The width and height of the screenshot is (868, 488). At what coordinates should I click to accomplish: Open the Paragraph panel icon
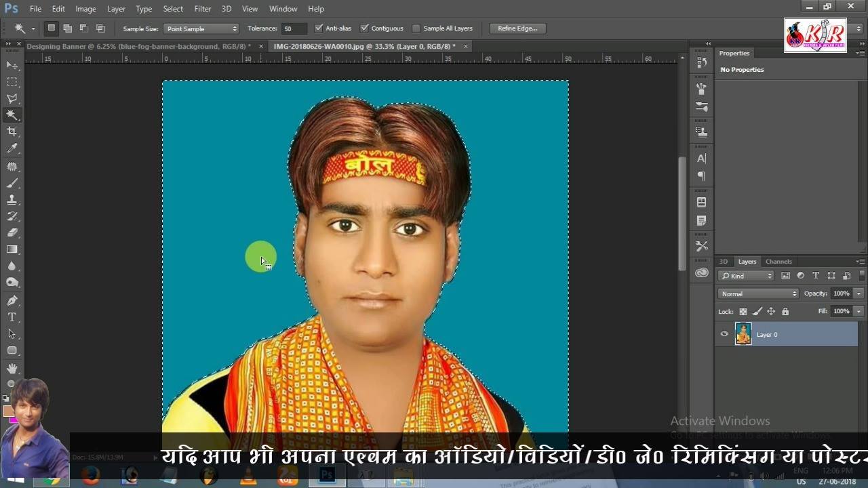tap(702, 176)
